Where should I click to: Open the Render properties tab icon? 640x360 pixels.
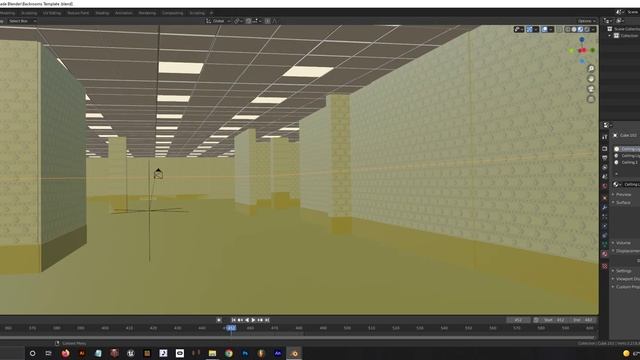pyautogui.click(x=604, y=149)
